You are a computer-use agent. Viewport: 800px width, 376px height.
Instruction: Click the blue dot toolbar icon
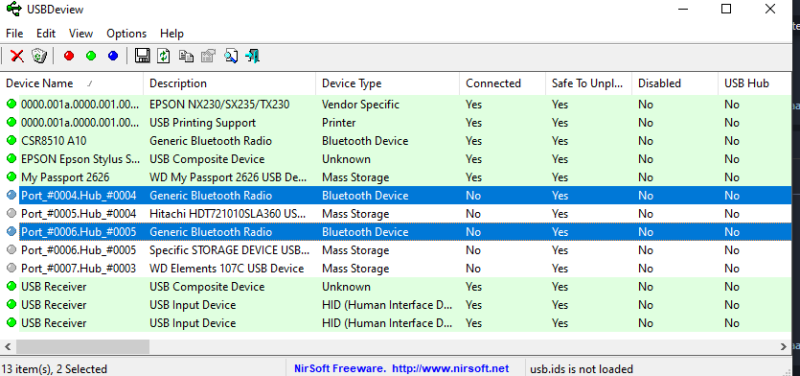113,56
